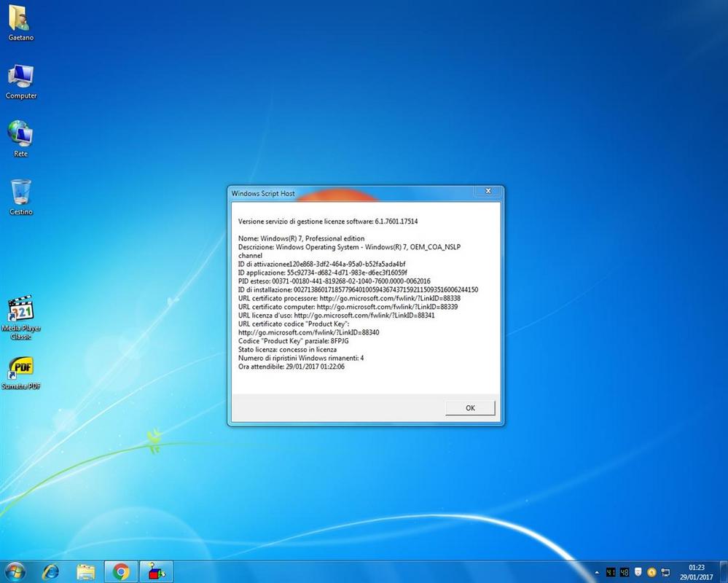Select the Computer desktop icon
Viewport: 728px width, 583px height.
click(x=21, y=82)
